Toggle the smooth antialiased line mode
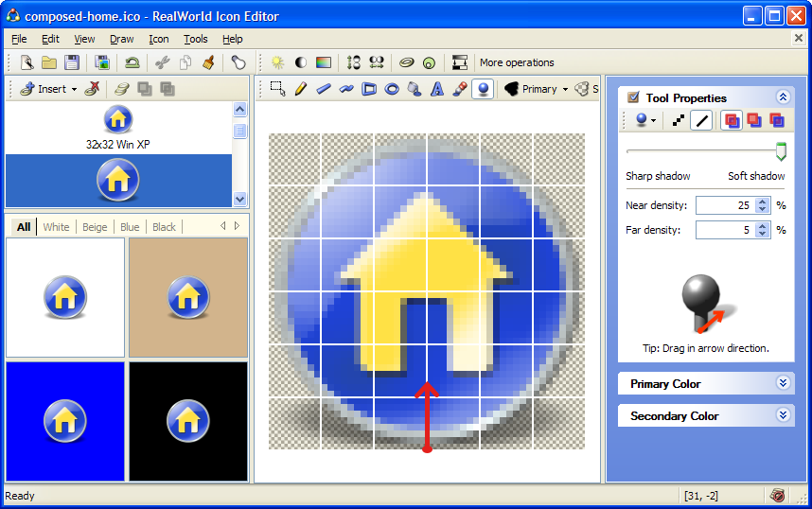Screen dimensions: 812x509 [701, 121]
